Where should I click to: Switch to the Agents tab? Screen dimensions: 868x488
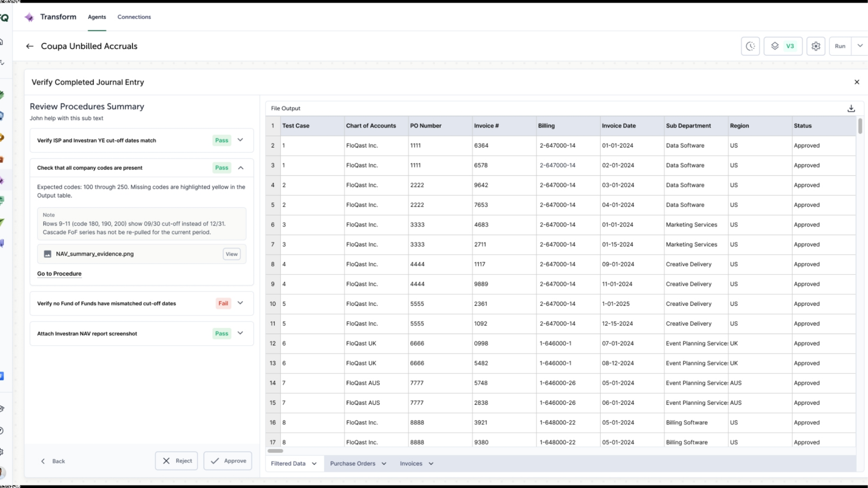[97, 17]
